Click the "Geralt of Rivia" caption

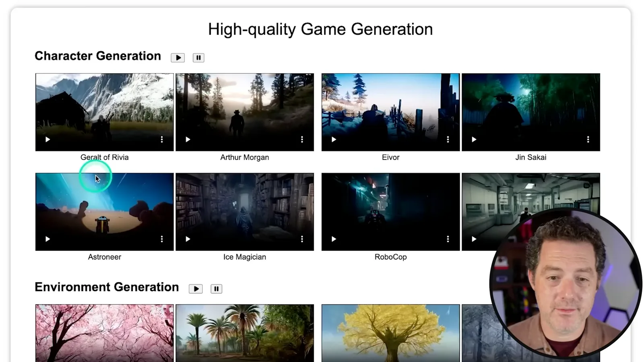[105, 157]
